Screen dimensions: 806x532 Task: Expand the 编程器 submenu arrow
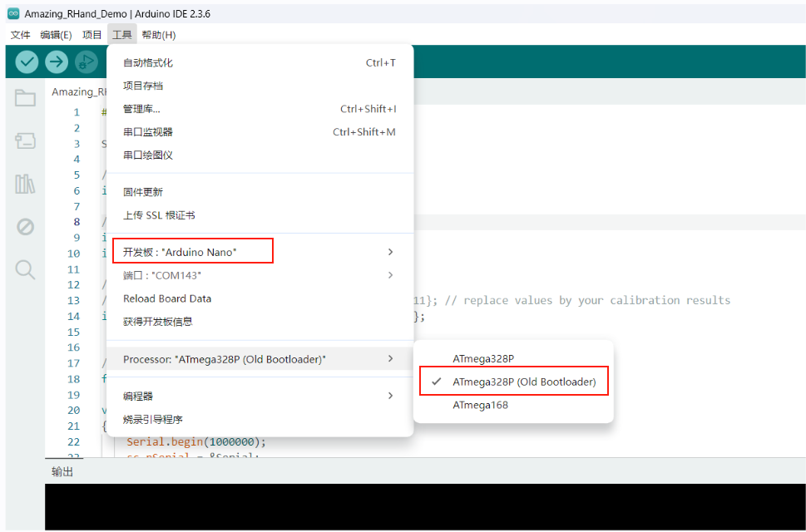click(x=390, y=396)
